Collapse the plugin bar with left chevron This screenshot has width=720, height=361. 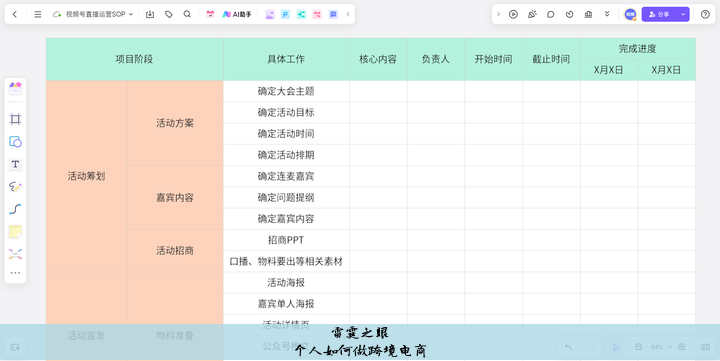point(348,14)
